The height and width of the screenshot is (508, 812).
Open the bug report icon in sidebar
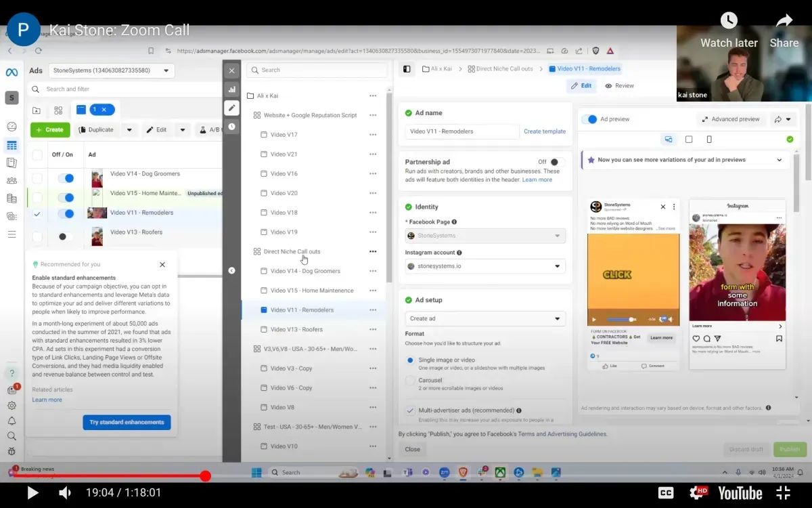coord(12,451)
